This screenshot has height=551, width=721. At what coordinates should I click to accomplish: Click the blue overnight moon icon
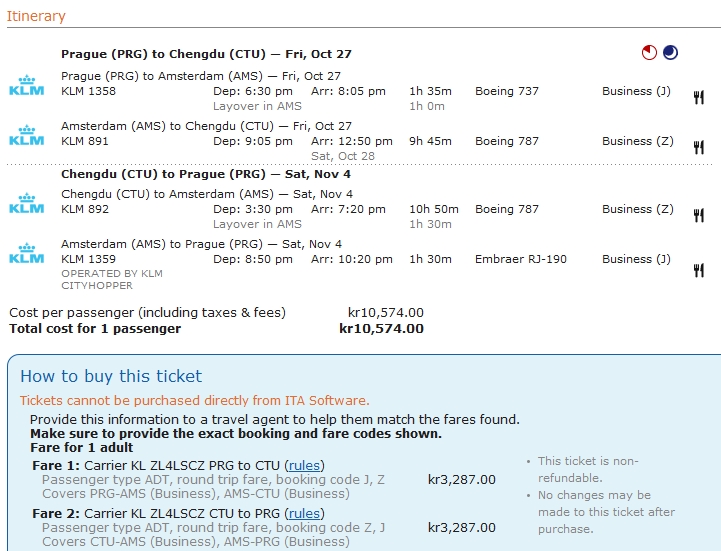coord(670,53)
